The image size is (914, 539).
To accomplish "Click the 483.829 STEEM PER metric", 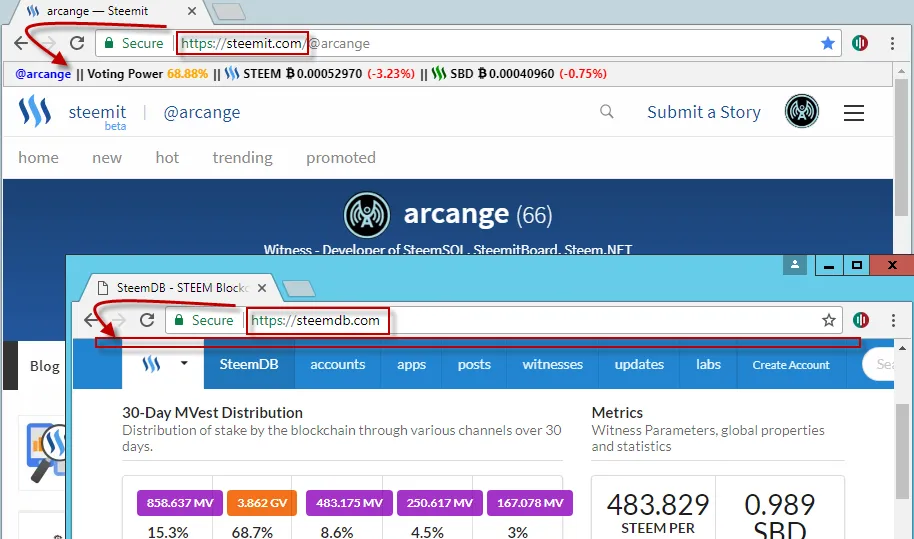I will coord(658,513).
